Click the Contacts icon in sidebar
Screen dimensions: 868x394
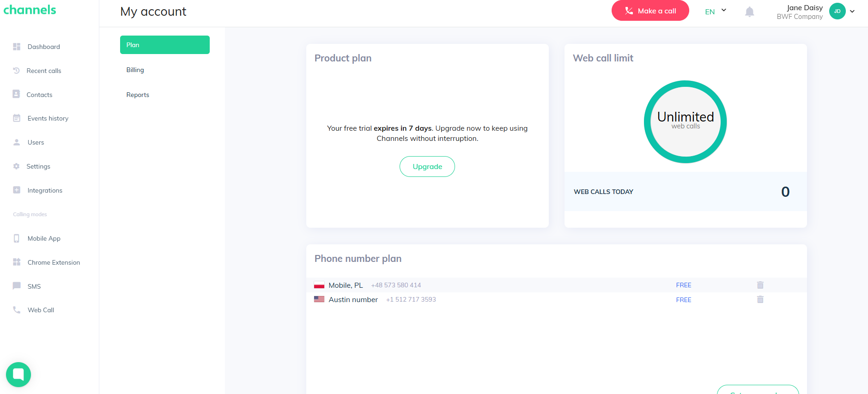click(x=17, y=94)
